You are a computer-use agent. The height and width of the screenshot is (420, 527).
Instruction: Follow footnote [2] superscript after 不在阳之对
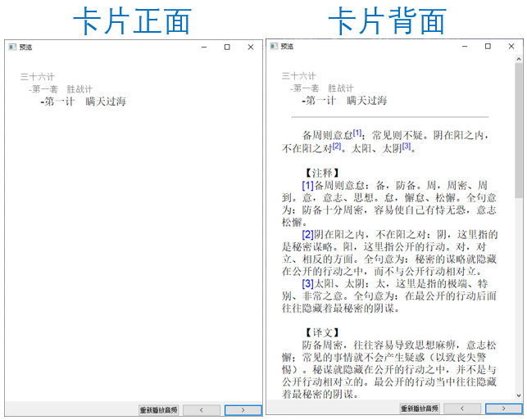click(337, 146)
